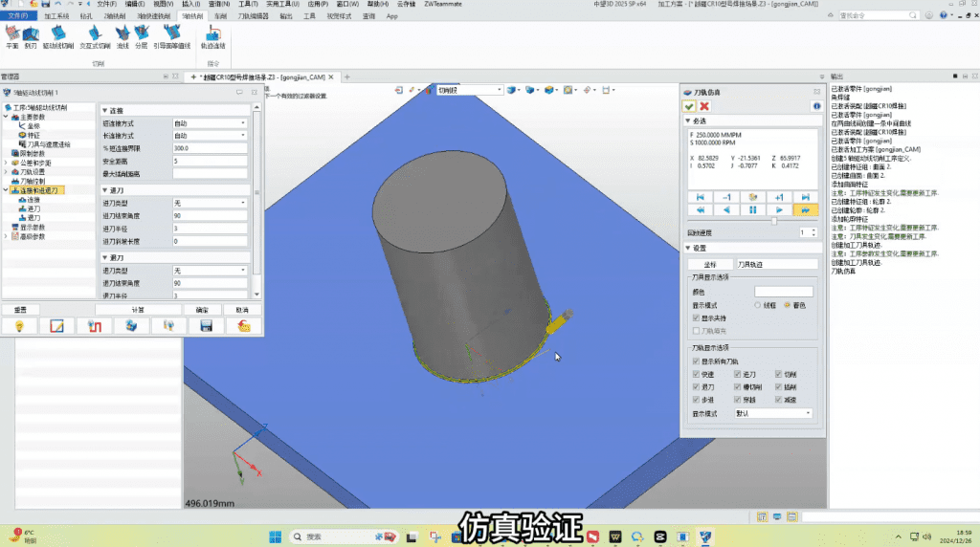Expand the 公差和步距 tree node

point(7,161)
